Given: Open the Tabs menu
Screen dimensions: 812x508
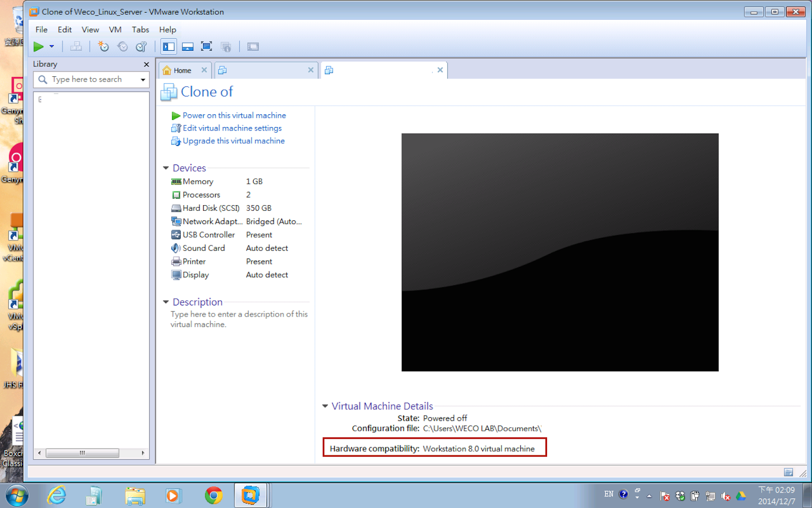Looking at the screenshot, I should (141, 29).
